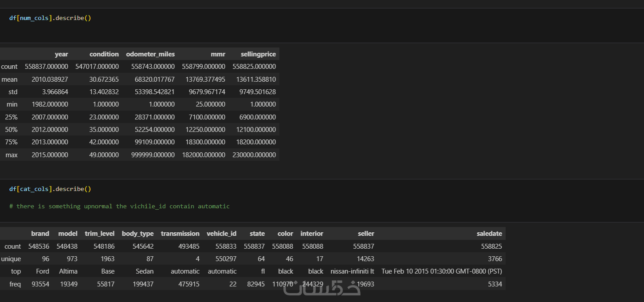The image size is (644, 302).
Task: Click the '50%' row label
Action: tap(12, 130)
